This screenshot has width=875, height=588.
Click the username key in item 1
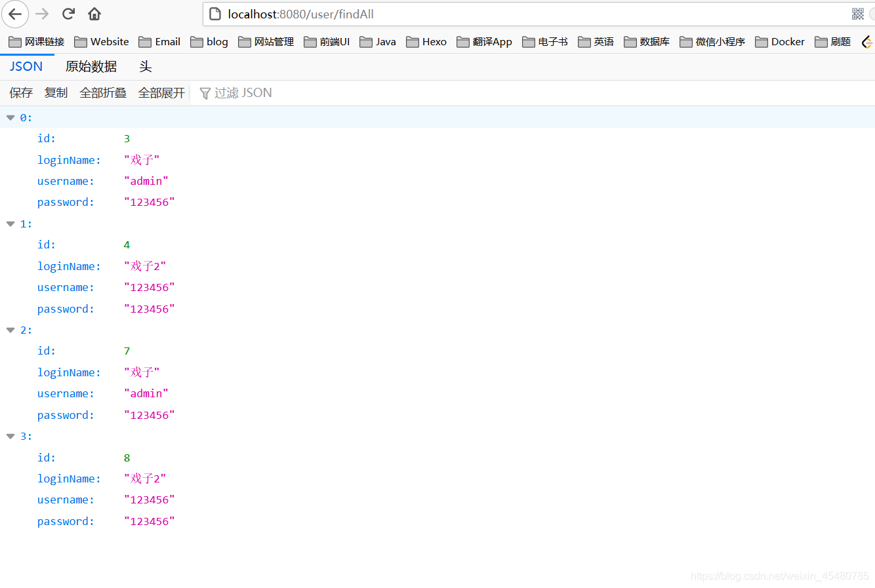pos(66,287)
